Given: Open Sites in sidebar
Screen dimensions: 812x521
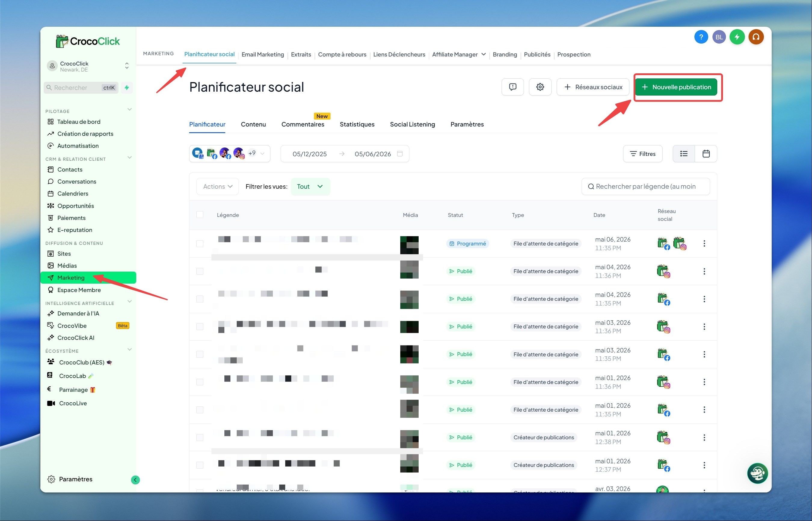Looking at the screenshot, I should pyautogui.click(x=64, y=254).
